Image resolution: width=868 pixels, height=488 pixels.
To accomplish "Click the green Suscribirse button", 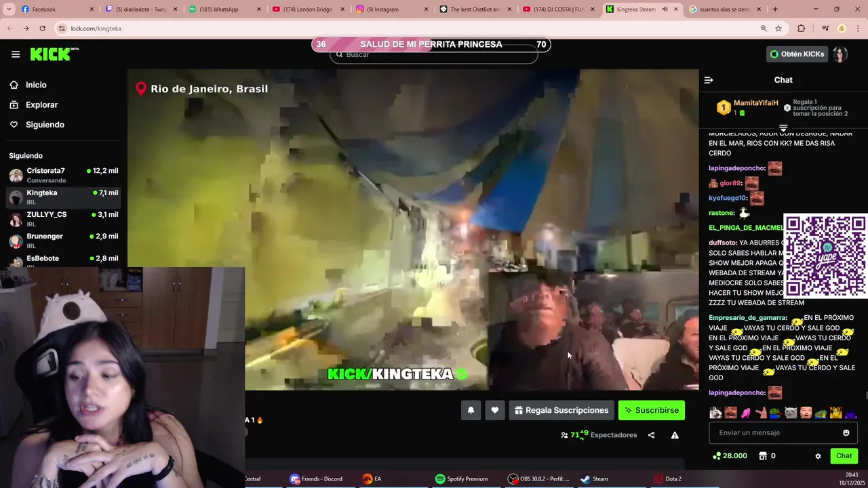I will [x=652, y=410].
